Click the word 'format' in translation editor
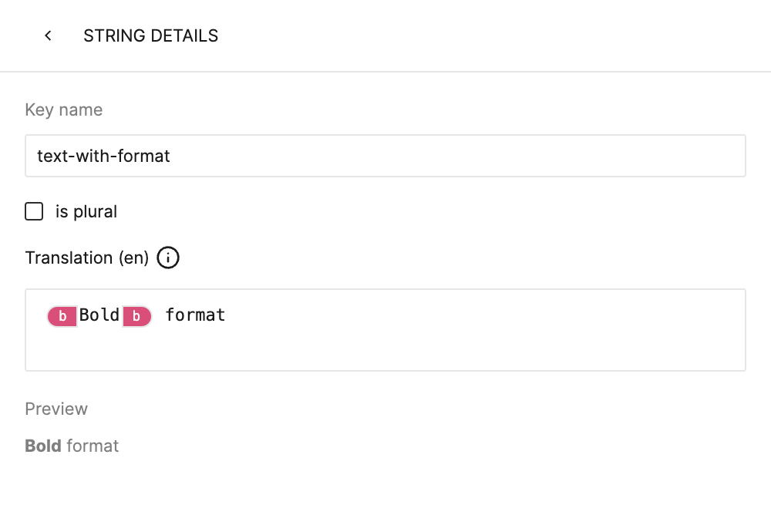Screen dimensions: 771x532 tap(195, 315)
